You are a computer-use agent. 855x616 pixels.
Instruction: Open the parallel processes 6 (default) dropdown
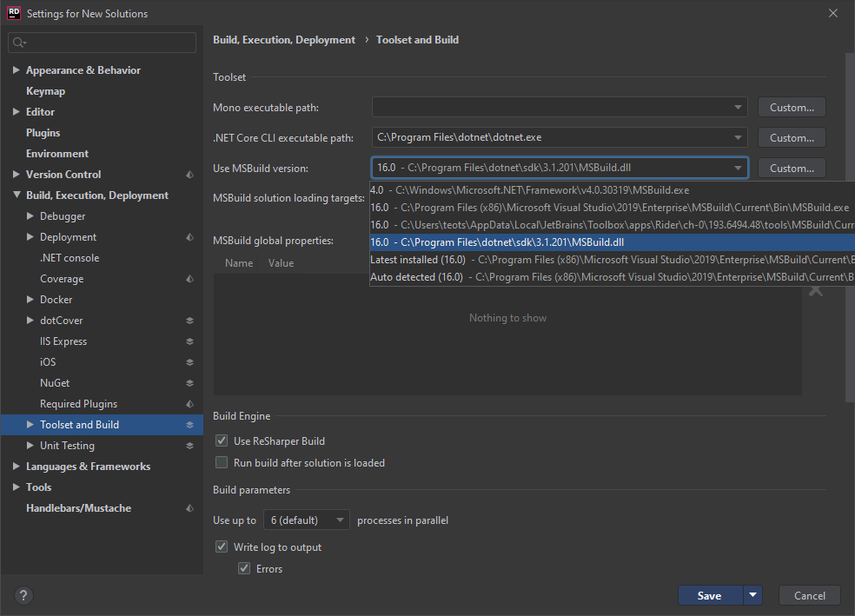[x=307, y=520]
